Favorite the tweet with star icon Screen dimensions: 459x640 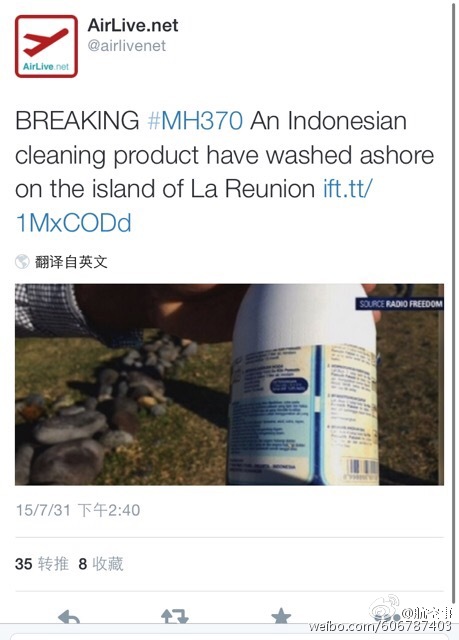click(281, 616)
